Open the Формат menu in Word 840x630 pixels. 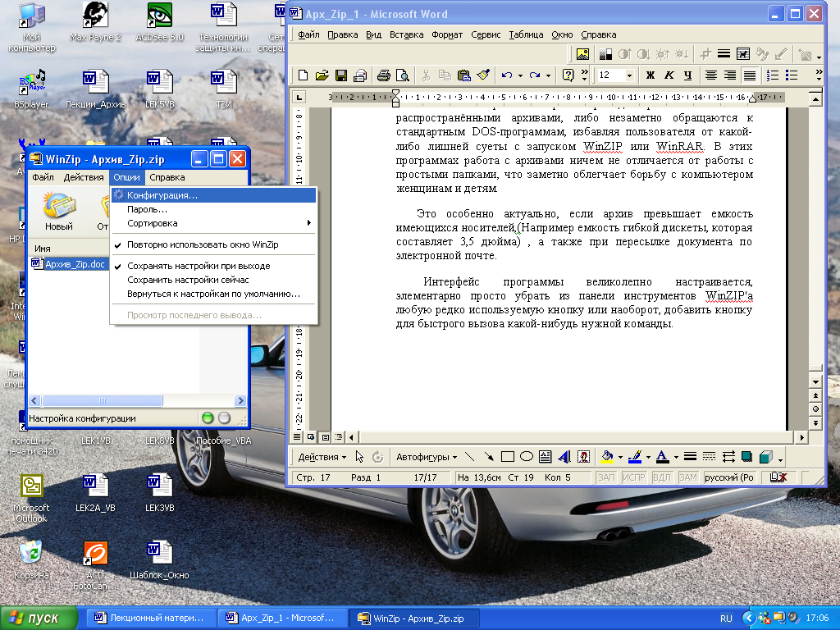tap(447, 34)
